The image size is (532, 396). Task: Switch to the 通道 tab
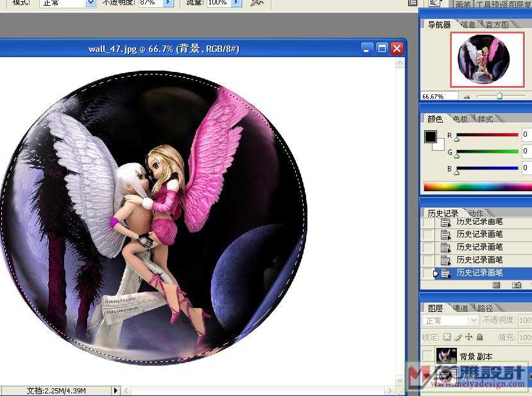460,308
